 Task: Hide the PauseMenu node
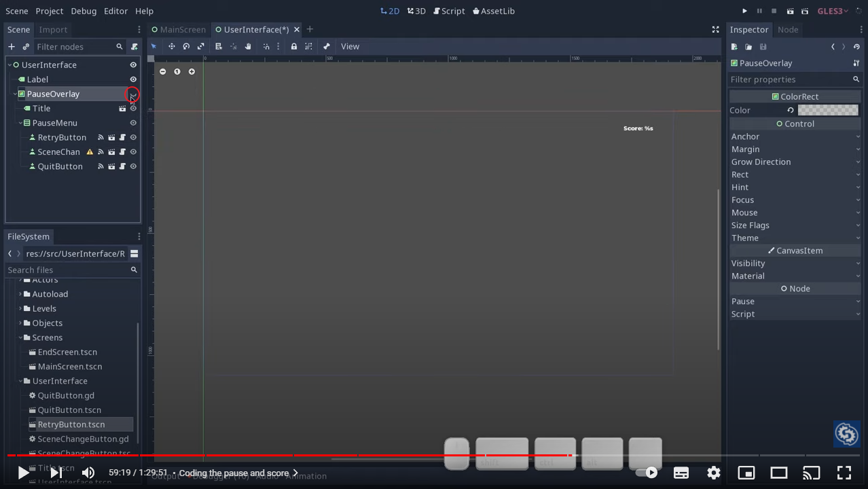click(x=133, y=123)
